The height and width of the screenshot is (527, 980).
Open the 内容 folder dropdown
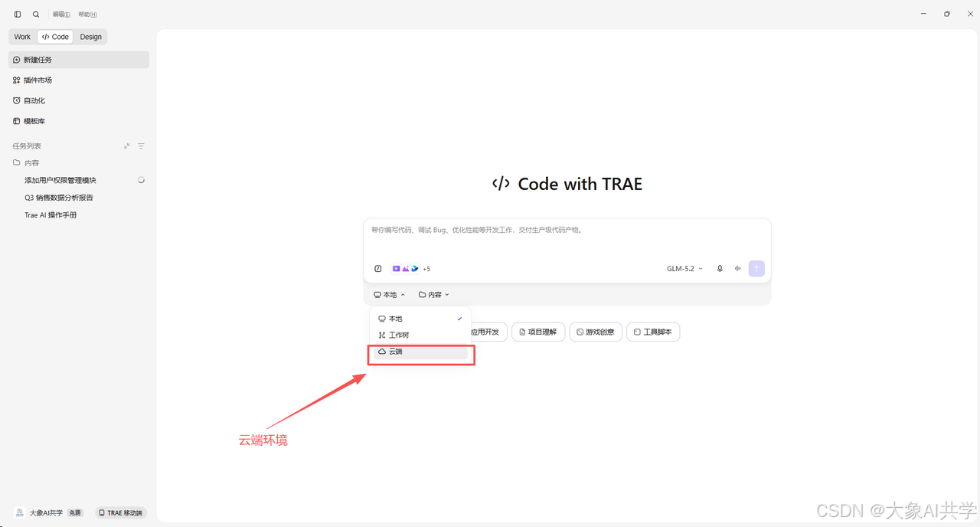pyautogui.click(x=434, y=295)
